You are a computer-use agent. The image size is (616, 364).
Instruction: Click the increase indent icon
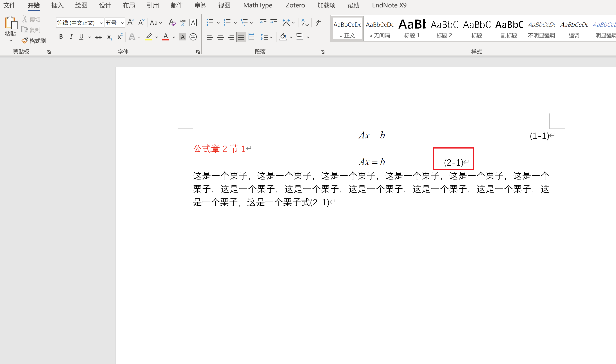pos(273,22)
